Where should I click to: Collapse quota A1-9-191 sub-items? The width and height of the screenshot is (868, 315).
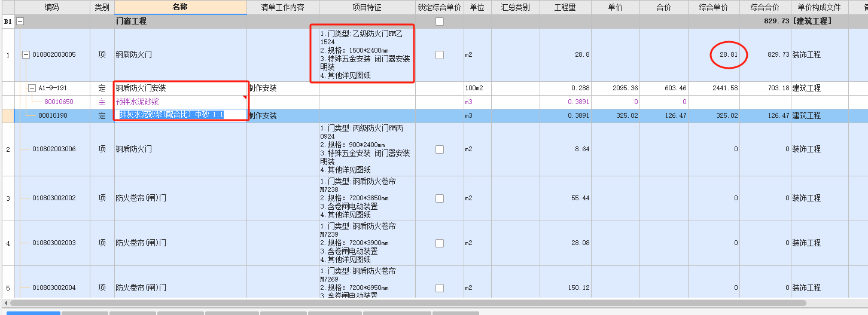tap(32, 88)
